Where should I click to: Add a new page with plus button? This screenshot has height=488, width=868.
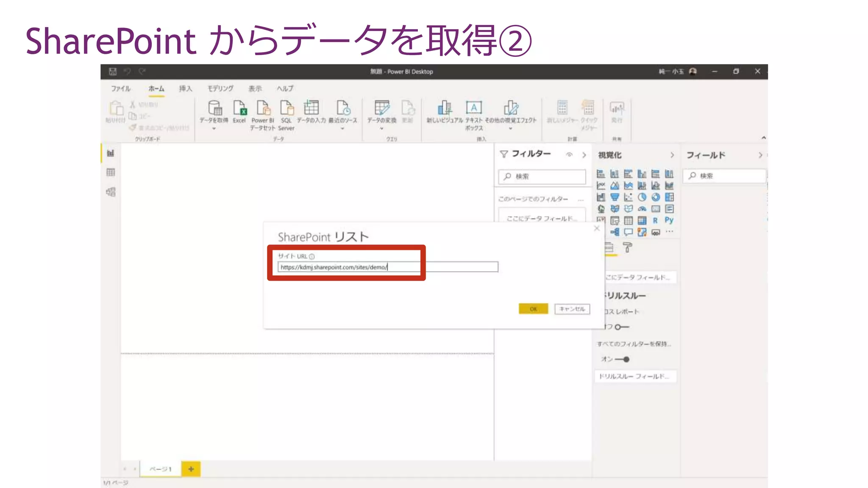click(x=191, y=469)
